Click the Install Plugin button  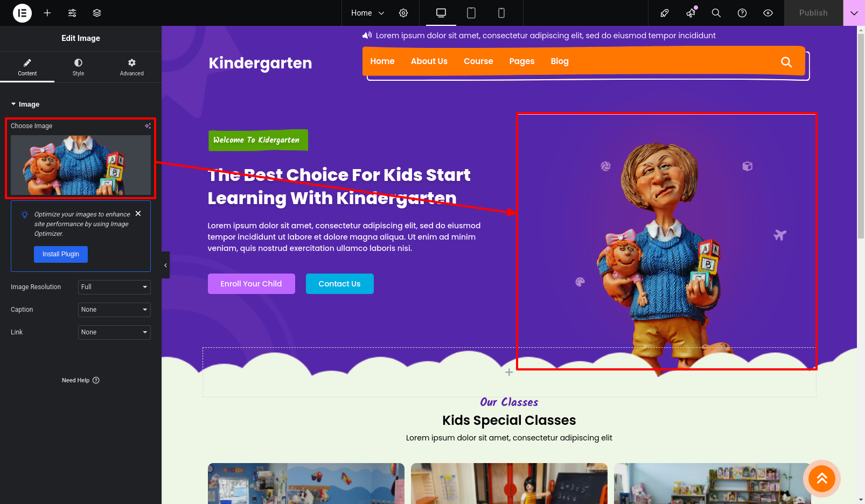[61, 254]
